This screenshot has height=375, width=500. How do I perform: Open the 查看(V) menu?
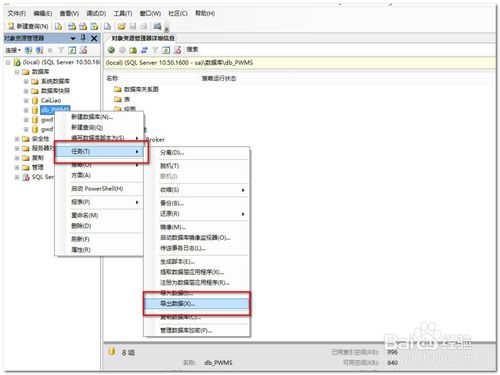pos(69,13)
